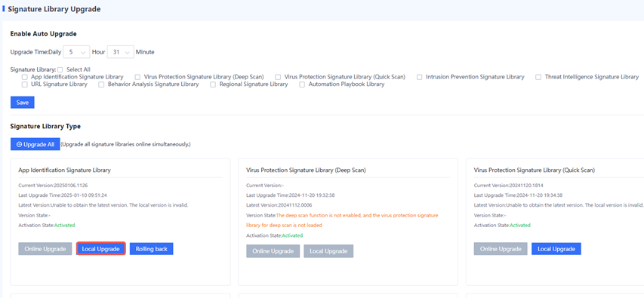Select Current Version 20241120.1814 text
The height and width of the screenshot is (298, 644).
click(507, 185)
